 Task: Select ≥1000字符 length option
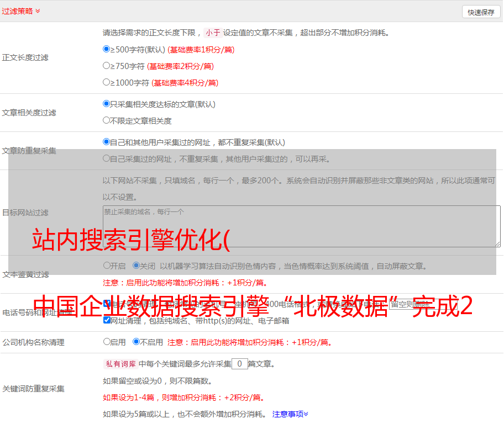click(x=106, y=82)
